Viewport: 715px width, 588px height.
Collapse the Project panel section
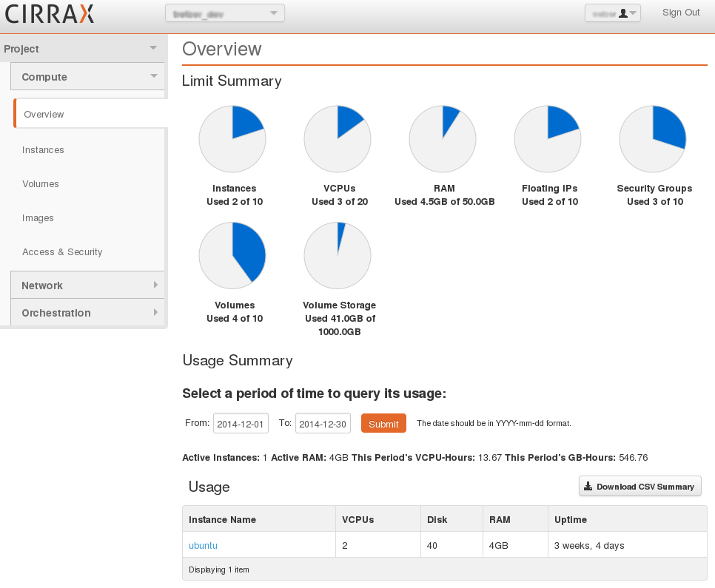(83, 49)
